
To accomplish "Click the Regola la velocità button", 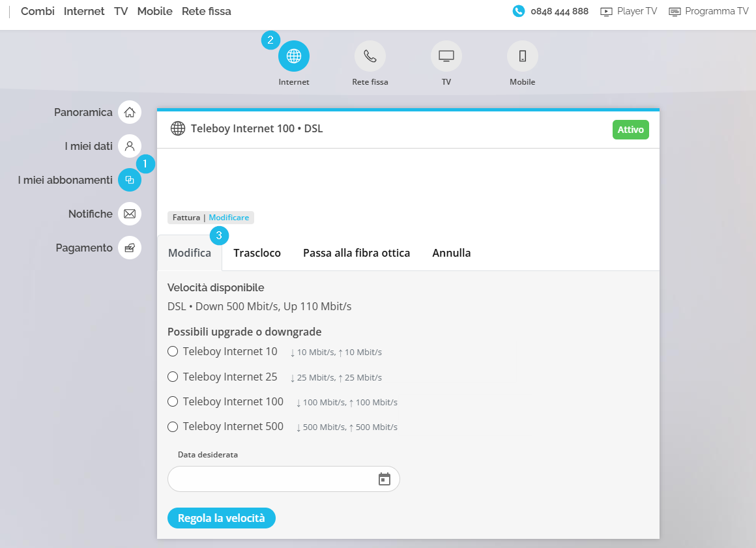I will tap(222, 518).
